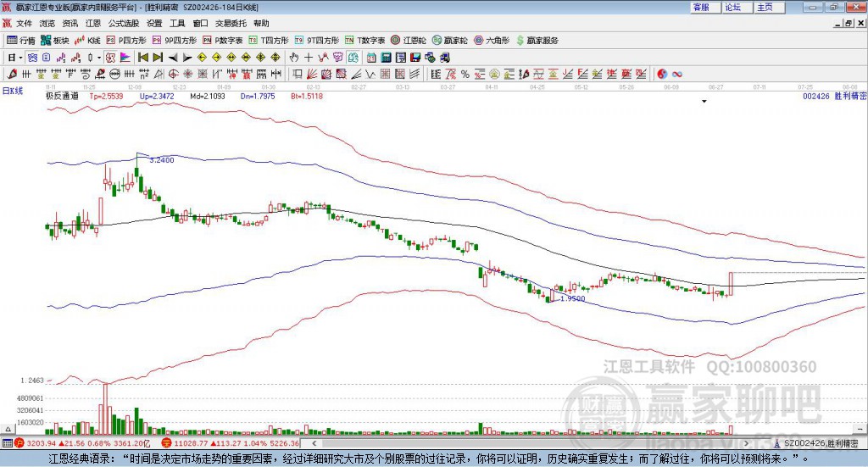This screenshot has width=868, height=467.
Task: Select the red pen drawing tool
Action: (12, 74)
